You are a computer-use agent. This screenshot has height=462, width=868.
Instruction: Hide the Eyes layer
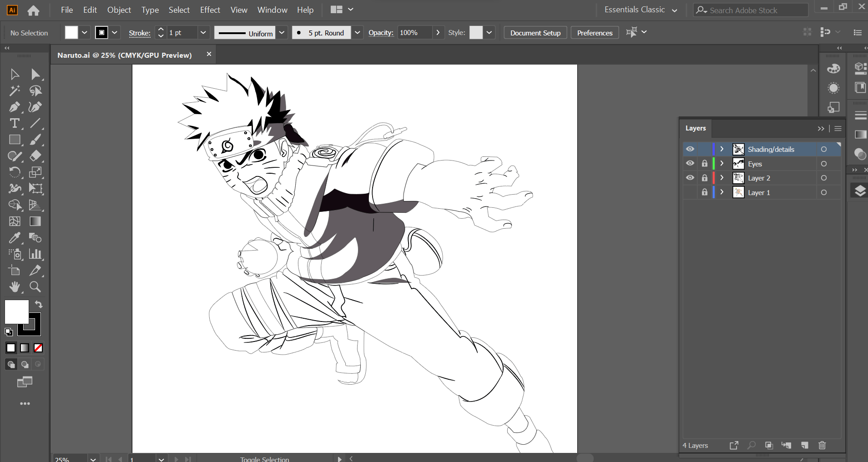(690, 163)
